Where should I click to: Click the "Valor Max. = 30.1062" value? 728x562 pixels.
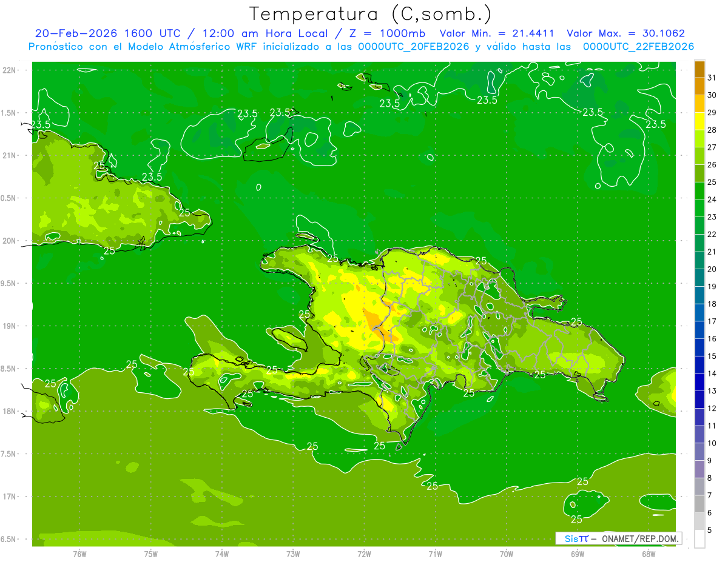(626, 33)
